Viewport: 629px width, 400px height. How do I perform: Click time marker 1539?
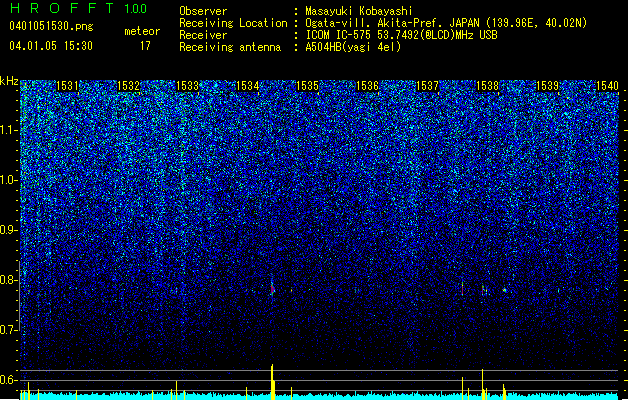pos(548,86)
